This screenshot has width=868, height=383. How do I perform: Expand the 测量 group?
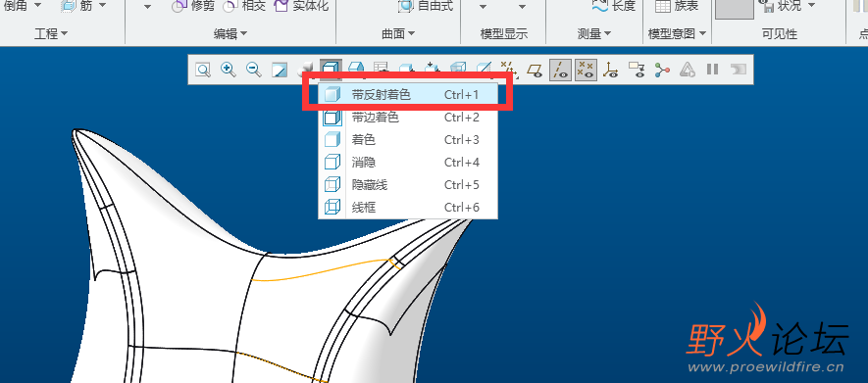pyautogui.click(x=594, y=34)
